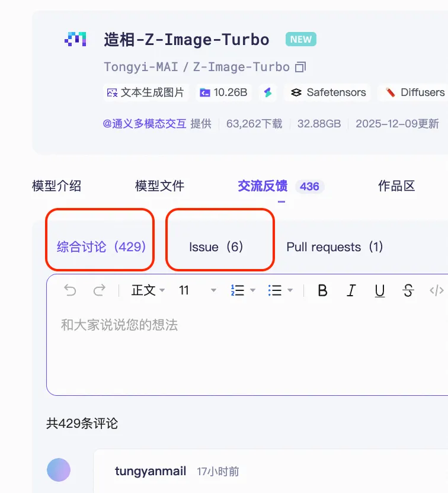
Task: Toggle underline formatting
Action: tap(380, 291)
